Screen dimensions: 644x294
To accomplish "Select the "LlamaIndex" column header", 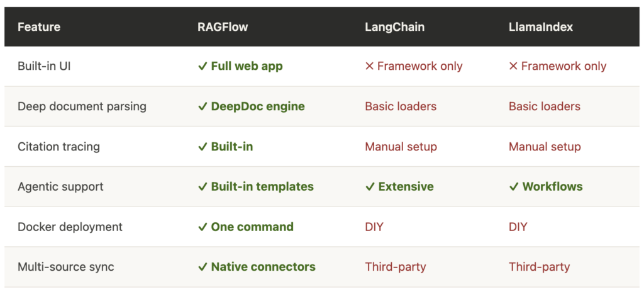I will coord(540,27).
